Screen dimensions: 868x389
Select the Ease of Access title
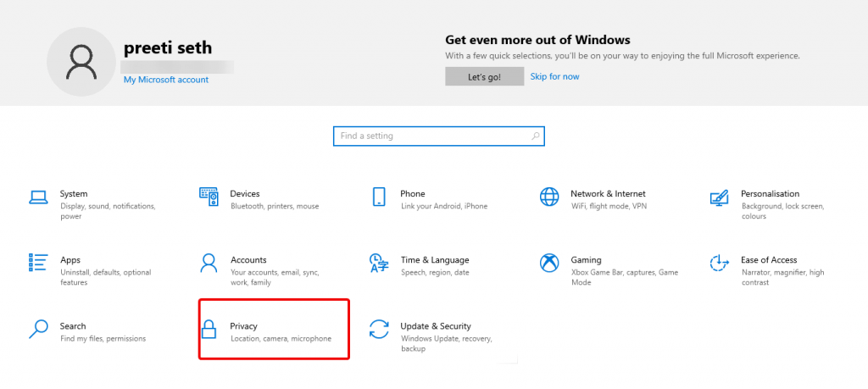point(769,260)
